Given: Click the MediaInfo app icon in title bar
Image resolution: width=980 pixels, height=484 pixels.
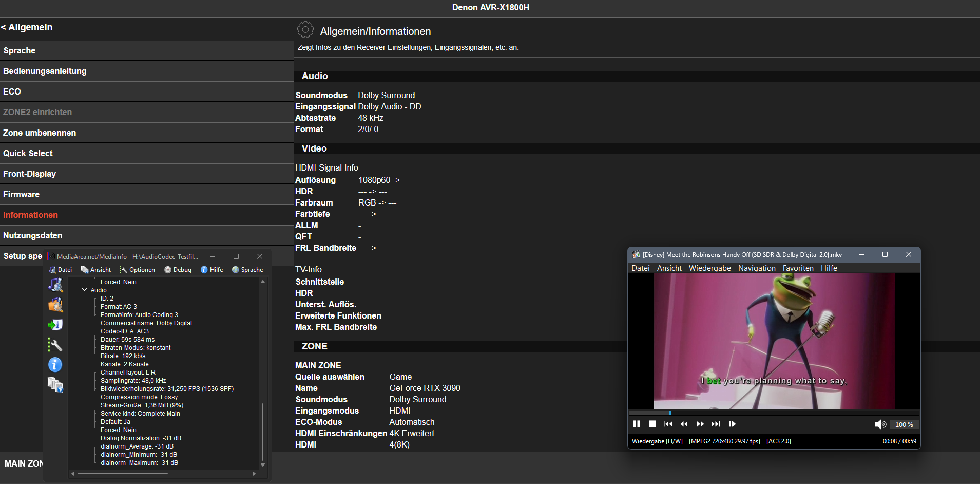Looking at the screenshot, I should tap(52, 256).
